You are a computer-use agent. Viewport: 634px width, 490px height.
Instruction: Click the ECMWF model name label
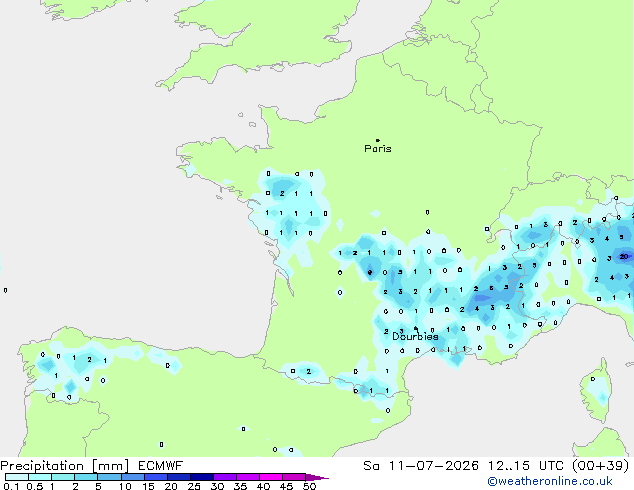(161, 466)
